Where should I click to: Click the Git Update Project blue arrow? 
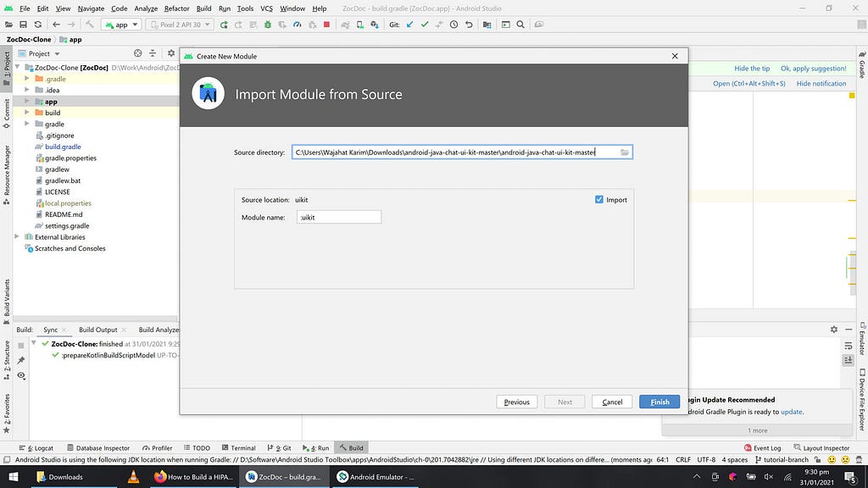point(409,25)
